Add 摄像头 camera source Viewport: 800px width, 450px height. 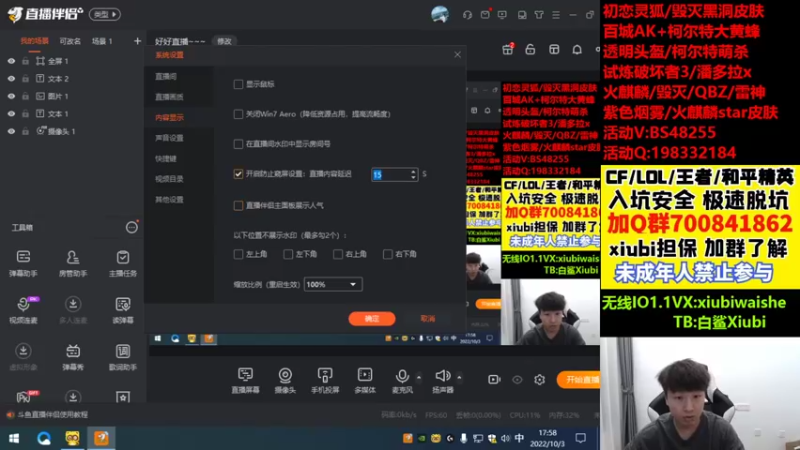pyautogui.click(x=285, y=380)
